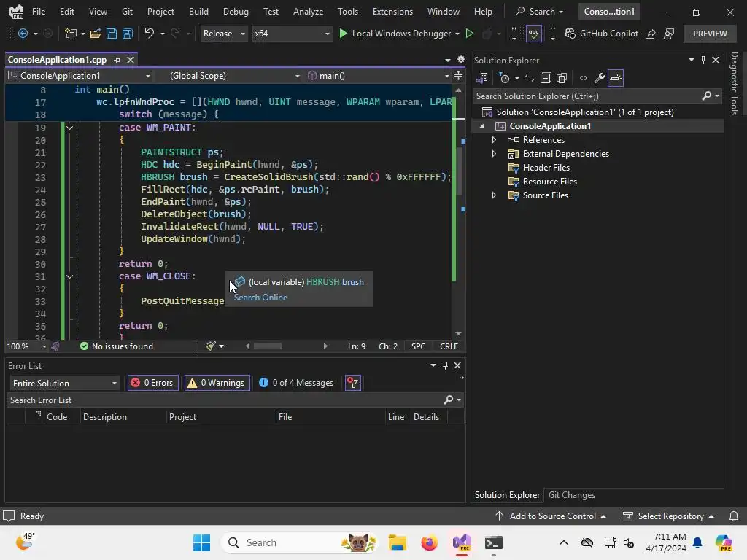The height and width of the screenshot is (560, 747).
Task: Click Start Without Debugging outline play icon
Action: pos(469,34)
